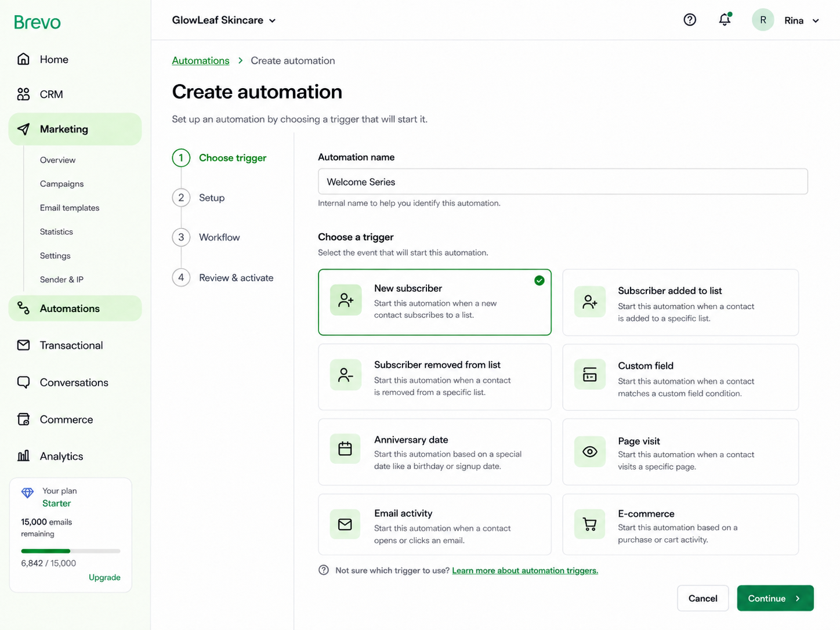Expand the Rina user menu chevron
The image size is (840, 630).
816,21
